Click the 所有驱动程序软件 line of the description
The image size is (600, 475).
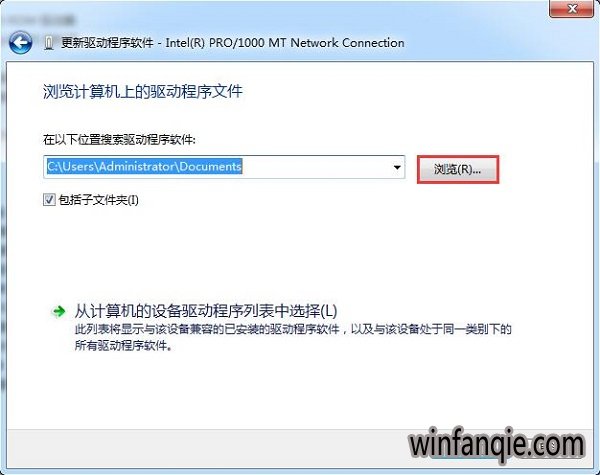coord(123,346)
